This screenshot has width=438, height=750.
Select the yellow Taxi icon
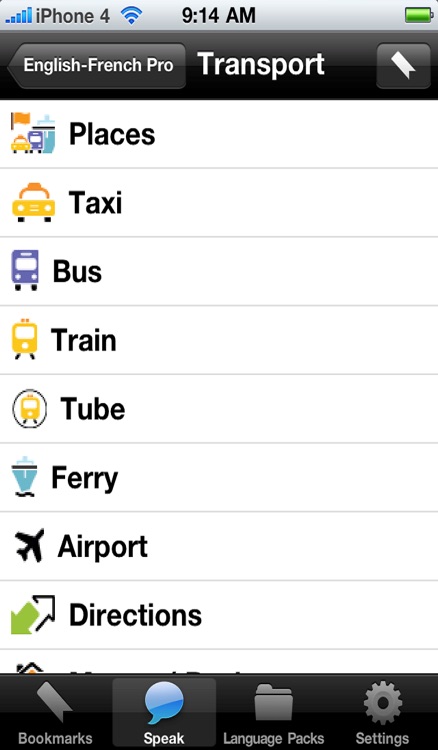point(33,202)
